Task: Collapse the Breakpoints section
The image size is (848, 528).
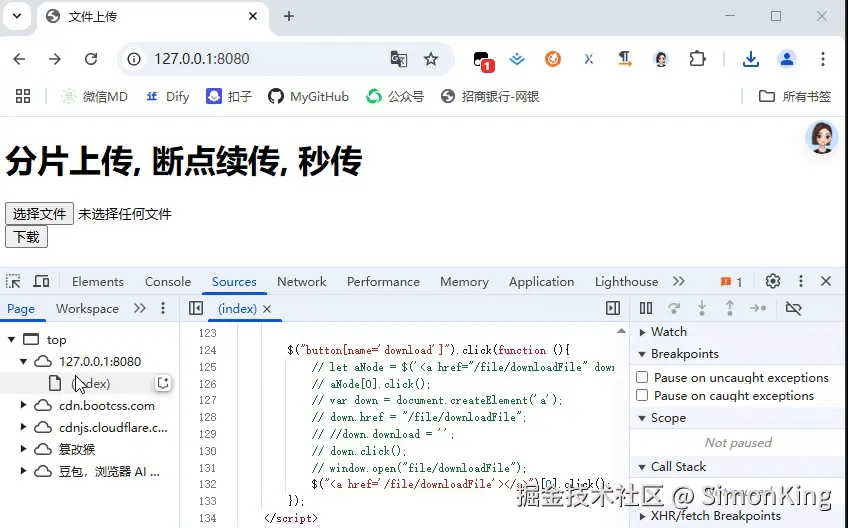Action: (642, 354)
